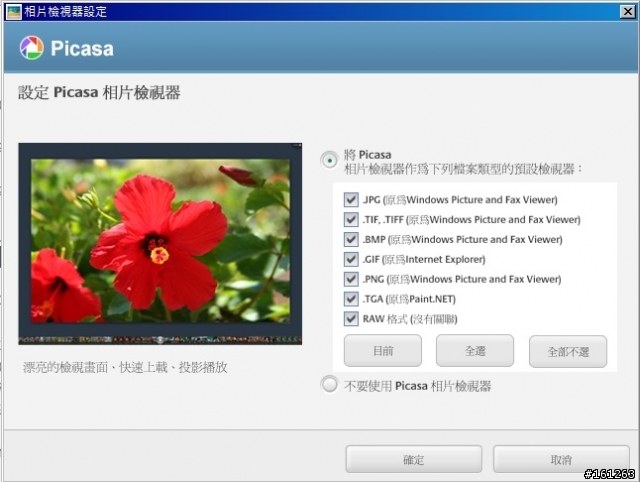
Task: Cancel with the 取消 button
Action: (x=561, y=459)
